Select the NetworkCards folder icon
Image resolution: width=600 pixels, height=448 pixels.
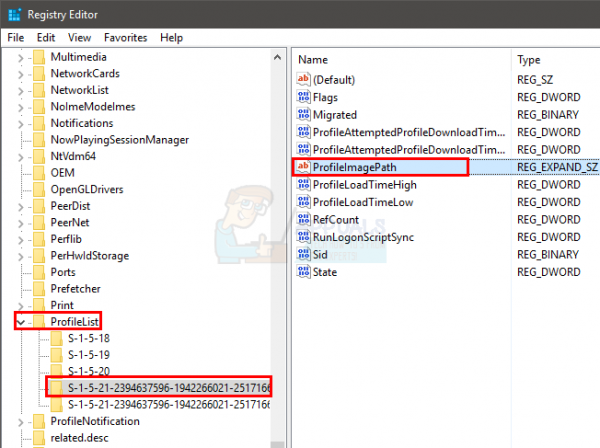pos(39,73)
